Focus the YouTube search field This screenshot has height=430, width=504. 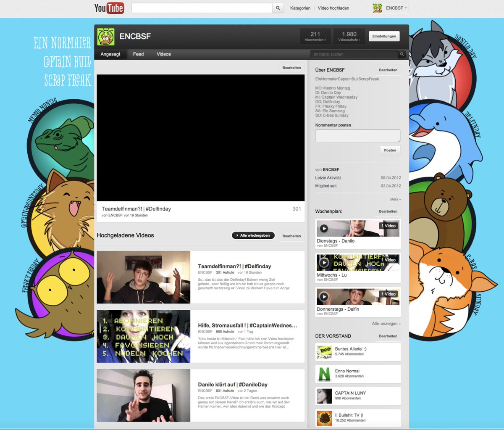tap(202, 8)
